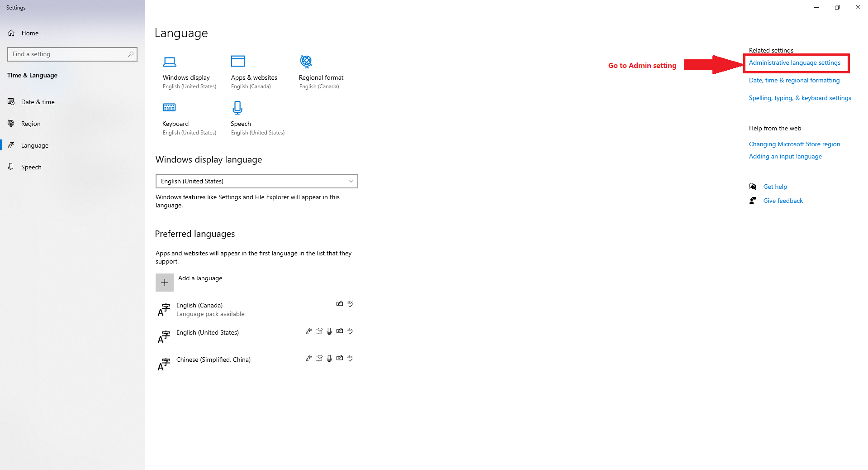Viewport: 868px width, 470px height.
Task: Click the handwriting icon on English (Canada) row
Action: tap(340, 304)
